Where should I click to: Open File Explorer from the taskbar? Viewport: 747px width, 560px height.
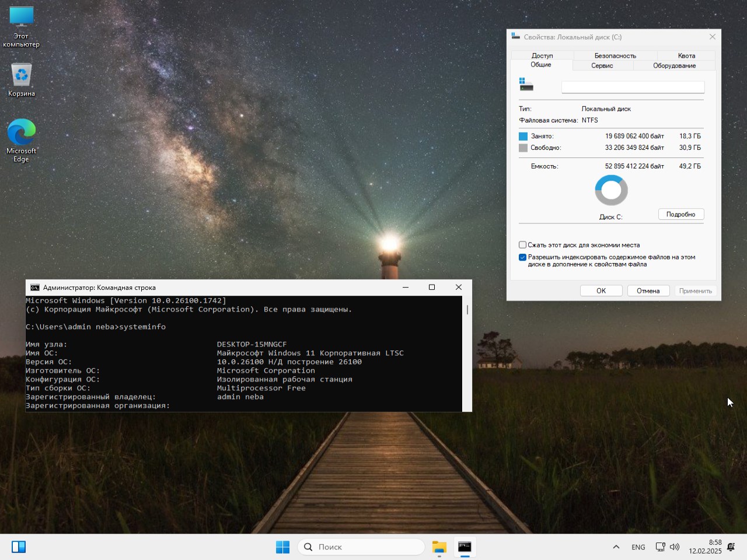coord(439,547)
